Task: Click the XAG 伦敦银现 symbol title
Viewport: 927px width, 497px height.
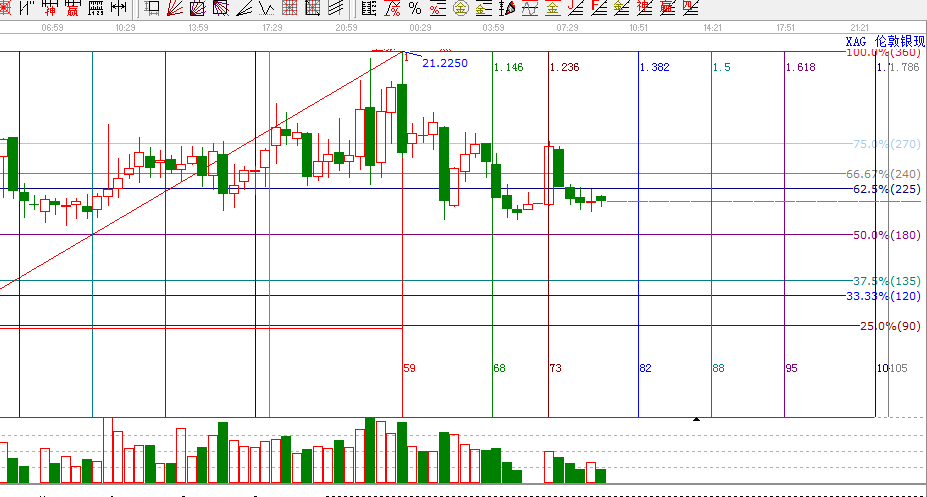Action: pos(885,42)
